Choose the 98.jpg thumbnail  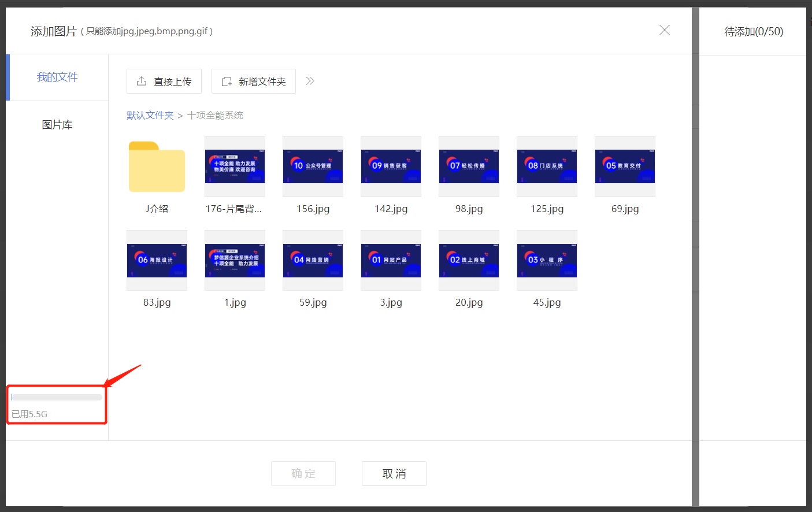469,167
